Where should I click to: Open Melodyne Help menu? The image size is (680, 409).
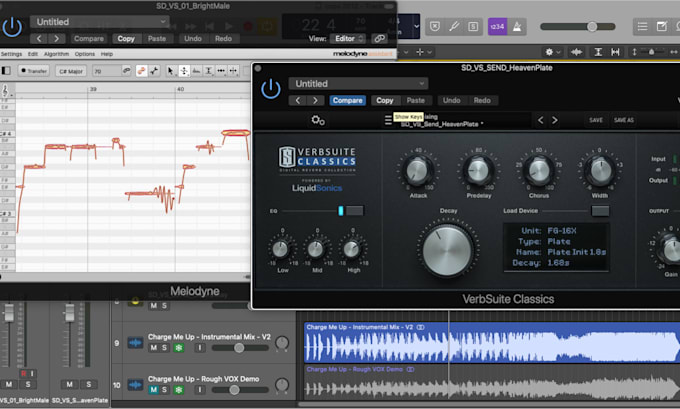point(107,54)
